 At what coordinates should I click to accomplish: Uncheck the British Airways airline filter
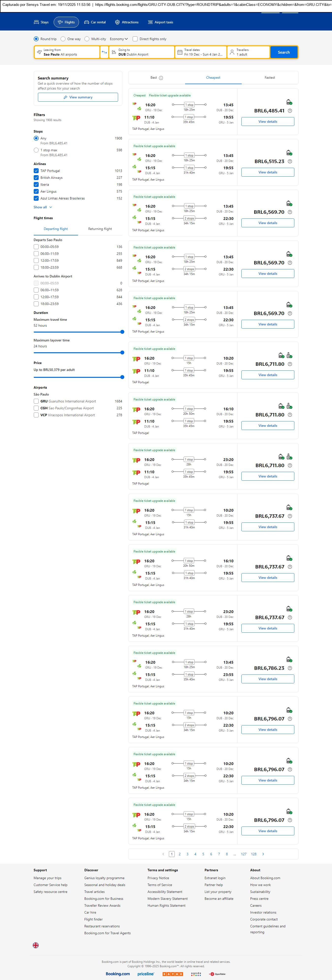tap(36, 178)
